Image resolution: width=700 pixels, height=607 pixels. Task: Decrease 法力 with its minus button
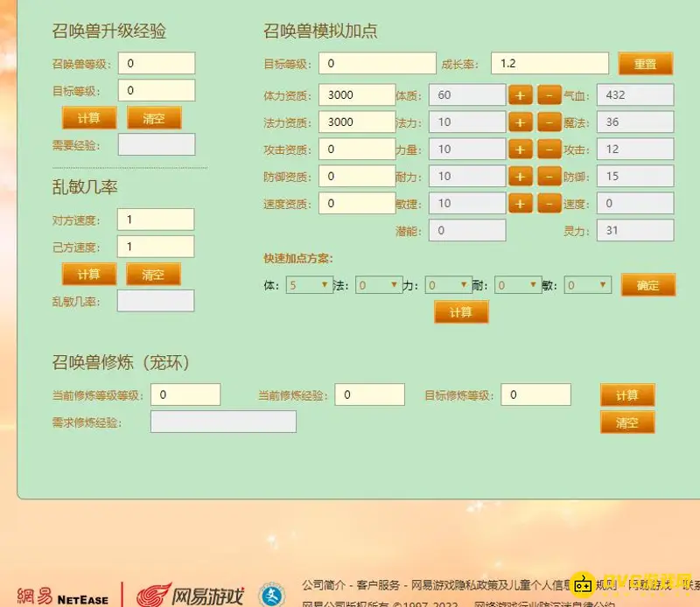(549, 122)
